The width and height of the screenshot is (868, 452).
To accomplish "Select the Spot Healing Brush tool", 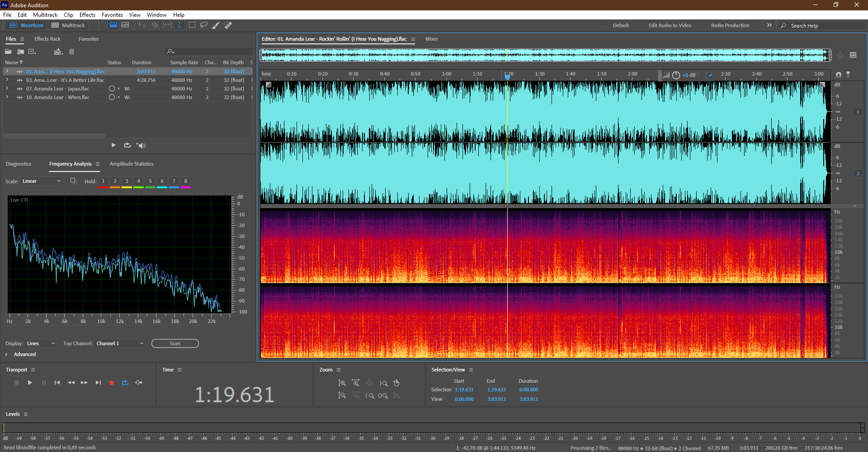I will click(228, 25).
